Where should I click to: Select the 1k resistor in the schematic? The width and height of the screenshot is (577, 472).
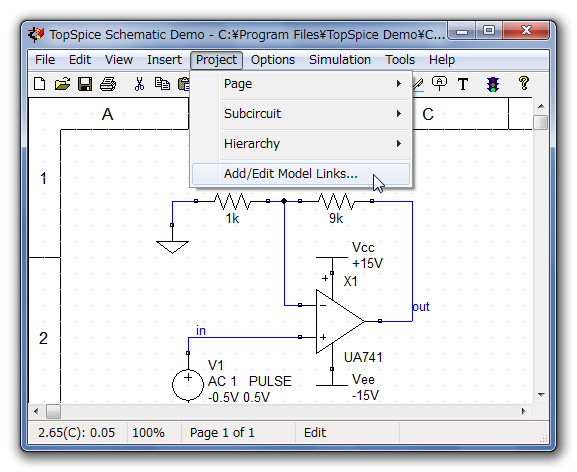pyautogui.click(x=232, y=201)
